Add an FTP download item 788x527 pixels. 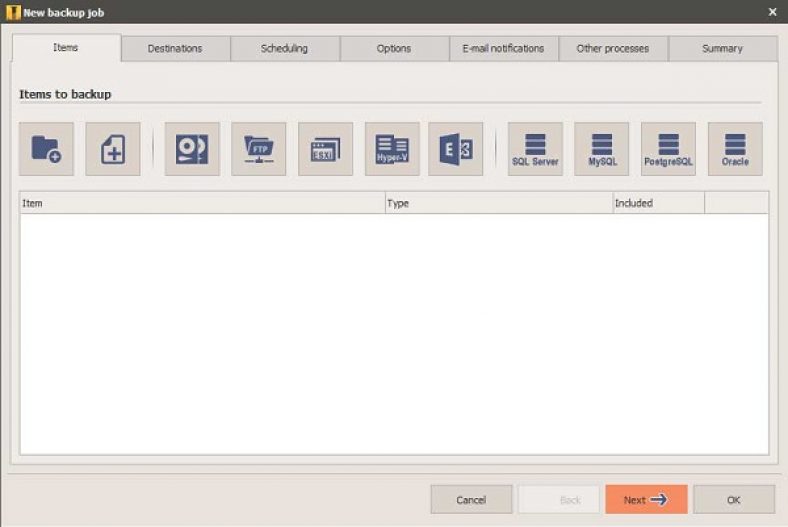(x=258, y=149)
